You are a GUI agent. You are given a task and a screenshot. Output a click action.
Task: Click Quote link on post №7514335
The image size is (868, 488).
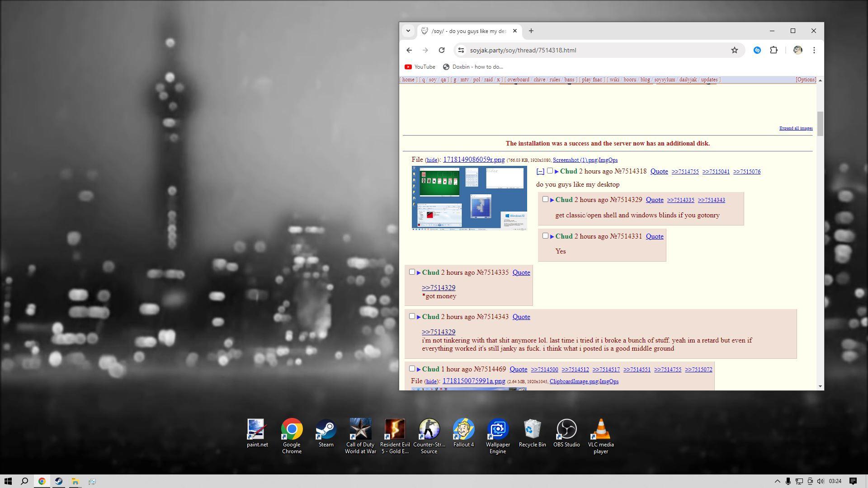[521, 272]
